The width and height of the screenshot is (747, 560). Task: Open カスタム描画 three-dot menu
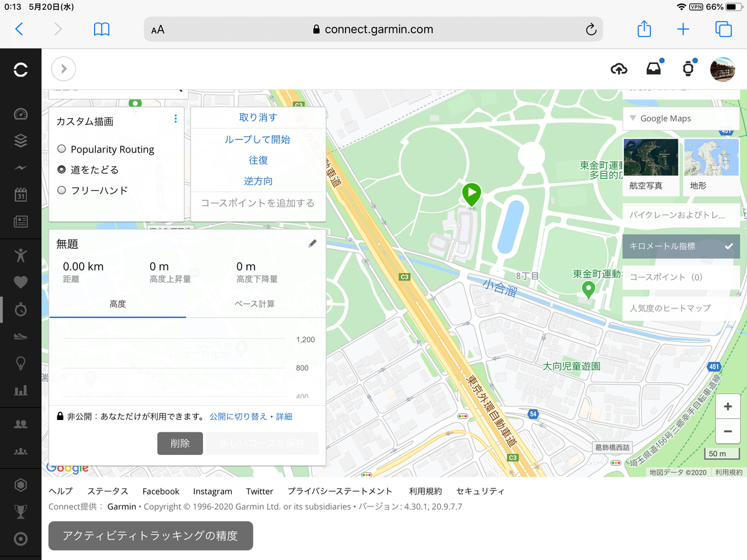(x=176, y=118)
